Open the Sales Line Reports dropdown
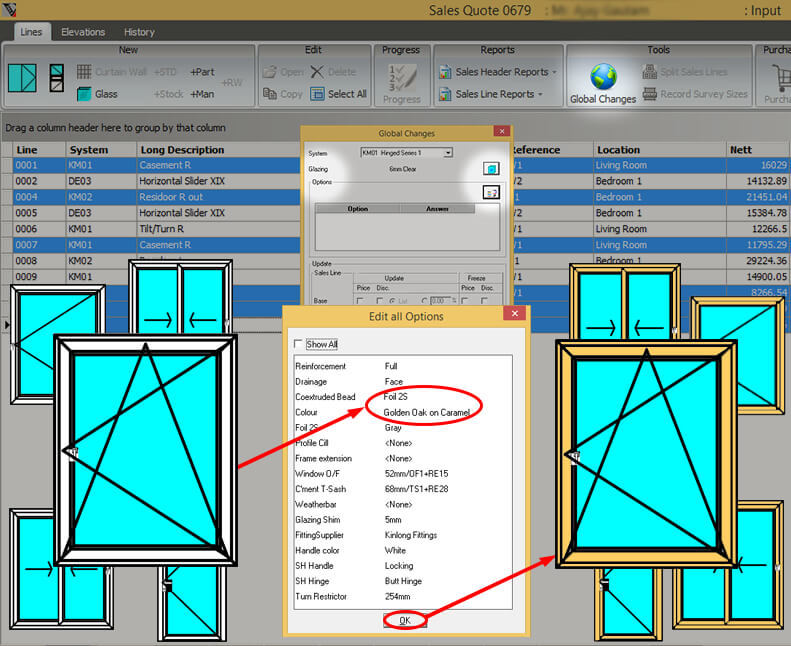The width and height of the screenshot is (791, 646). point(491,94)
